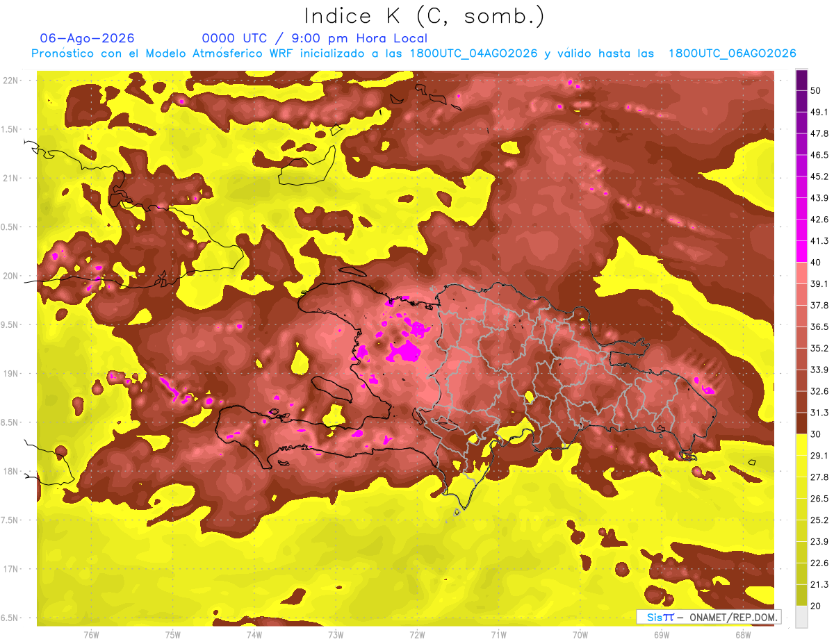Click the colorbar value "30"
The width and height of the screenshot is (834, 644).
pyautogui.click(x=816, y=434)
